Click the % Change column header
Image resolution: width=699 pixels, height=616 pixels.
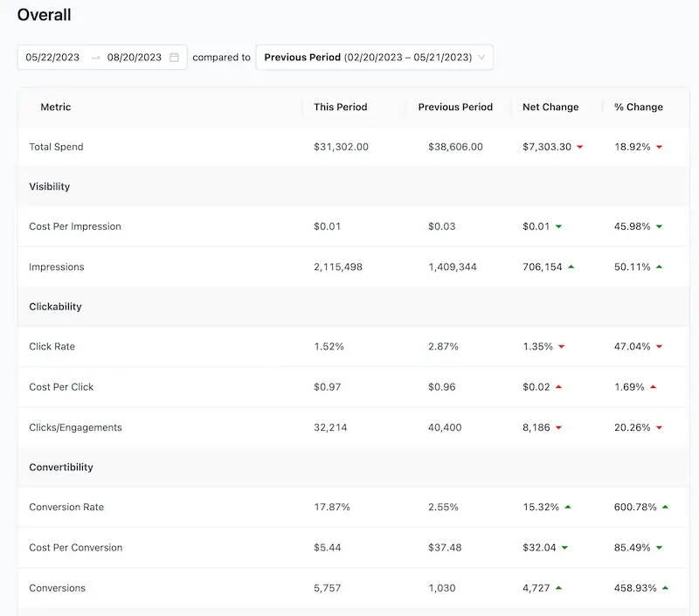coord(638,107)
